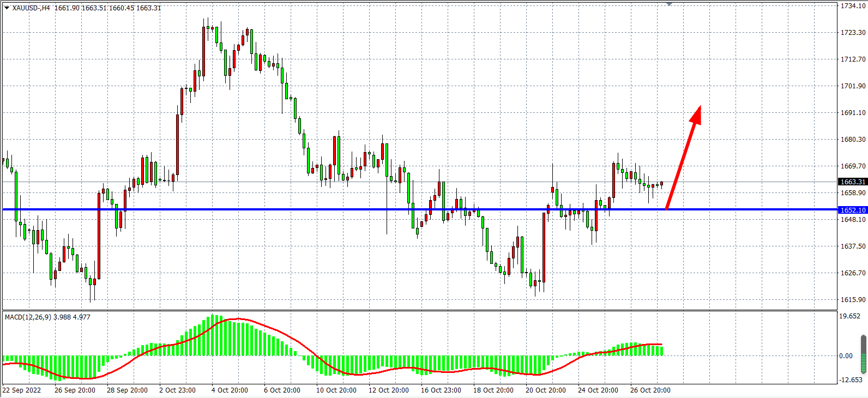Click the 22 Sep 2022 date label
Image resolution: width=868 pixels, height=398 pixels.
point(22,390)
